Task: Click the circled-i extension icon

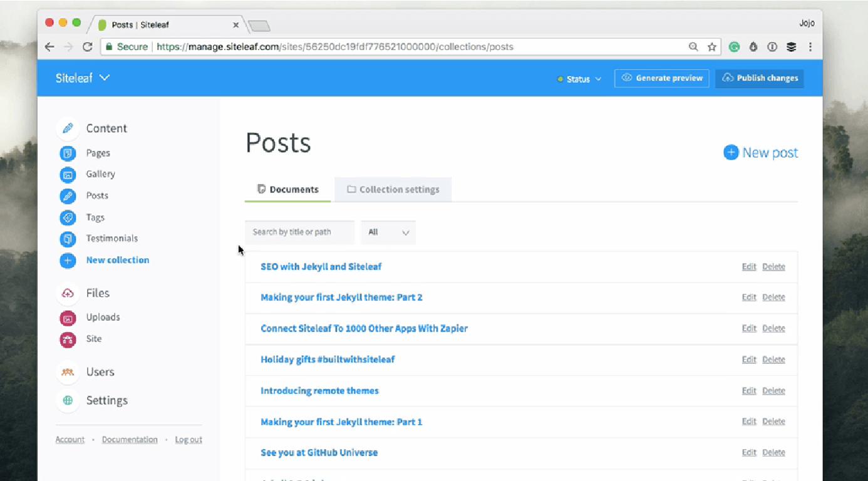Action: 772,47
